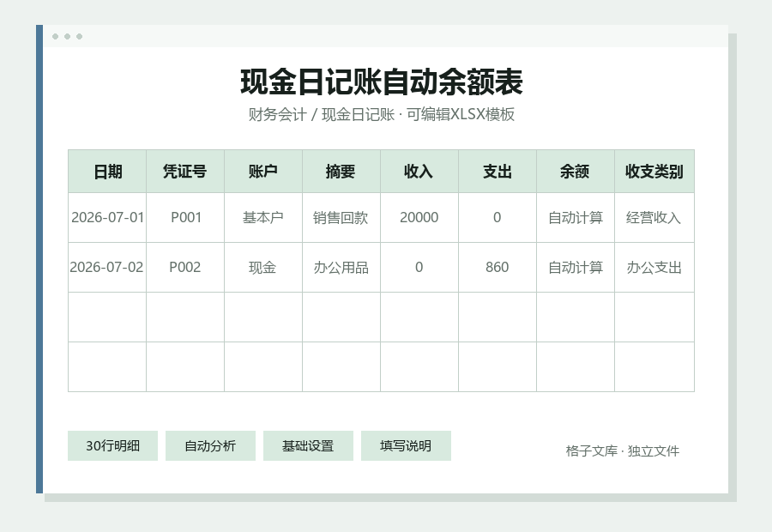Select the 摘要 column header

341,172
